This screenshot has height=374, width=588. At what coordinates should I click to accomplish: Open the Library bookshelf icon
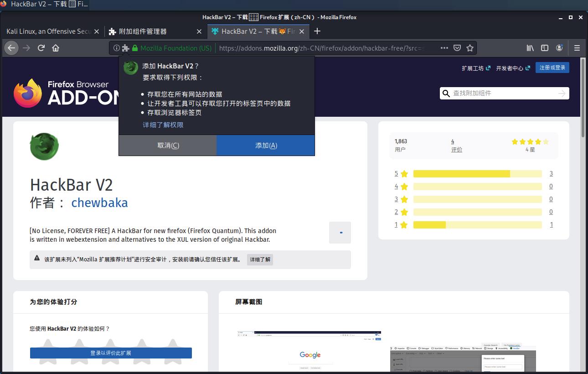tap(530, 48)
